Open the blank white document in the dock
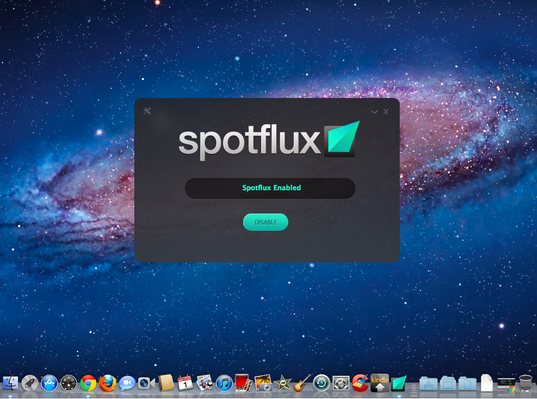Image resolution: width=537 pixels, height=399 pixels. [x=487, y=383]
